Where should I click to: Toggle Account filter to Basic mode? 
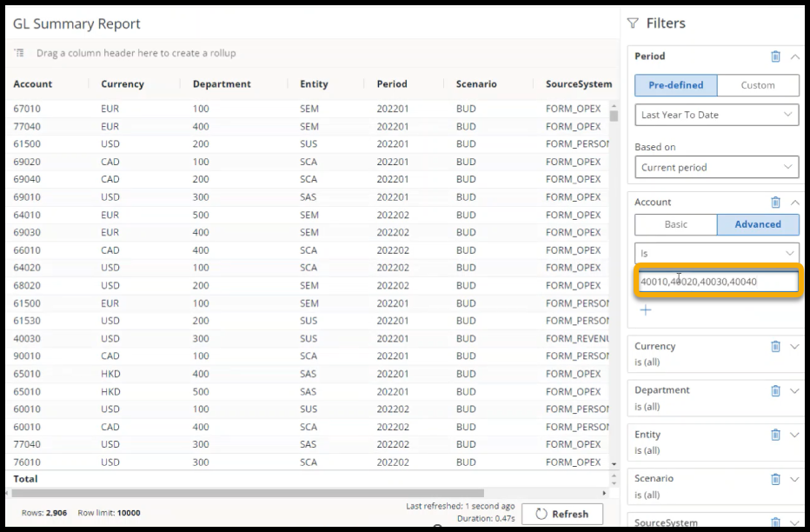point(675,224)
